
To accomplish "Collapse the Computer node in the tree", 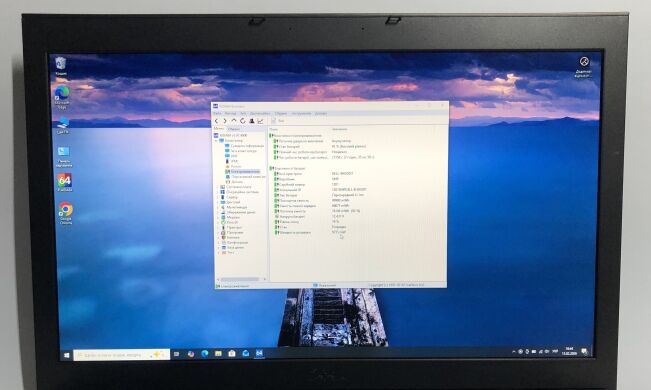I will coord(216,141).
